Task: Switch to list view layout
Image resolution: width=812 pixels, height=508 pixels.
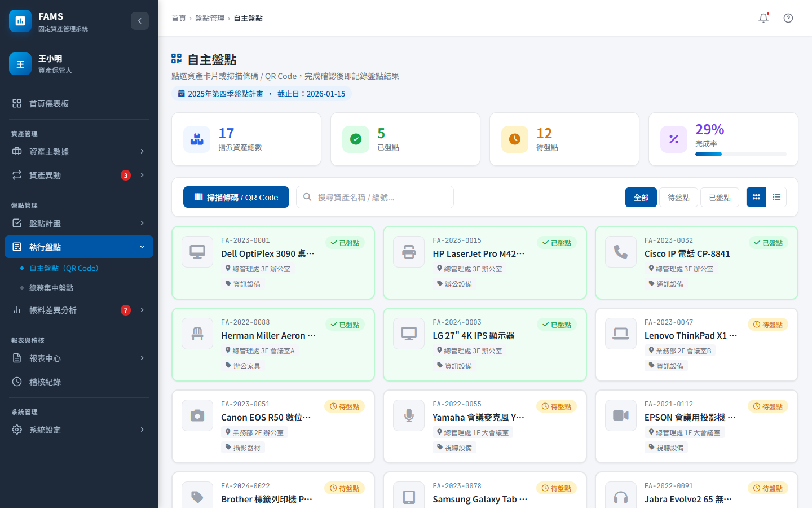Action: [x=776, y=197]
